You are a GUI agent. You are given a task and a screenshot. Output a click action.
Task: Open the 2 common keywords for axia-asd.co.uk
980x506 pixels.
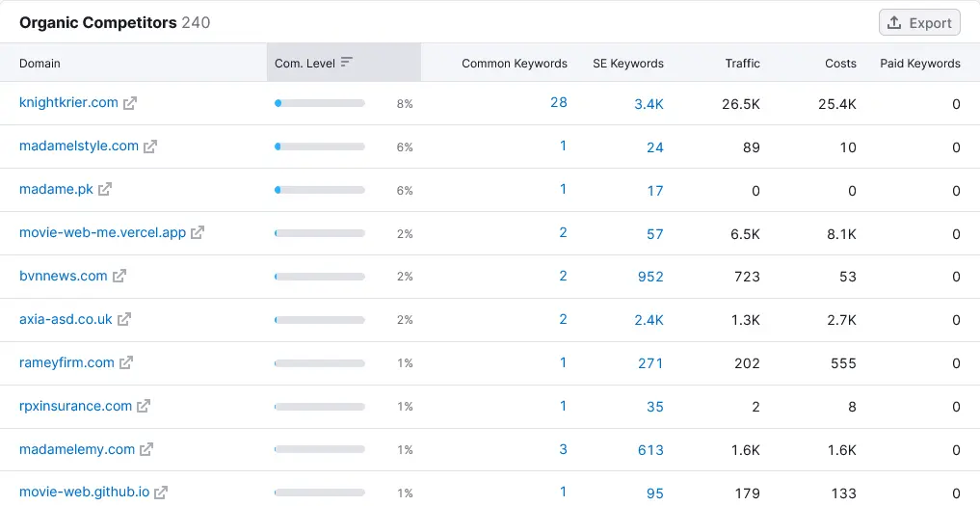[x=563, y=319]
